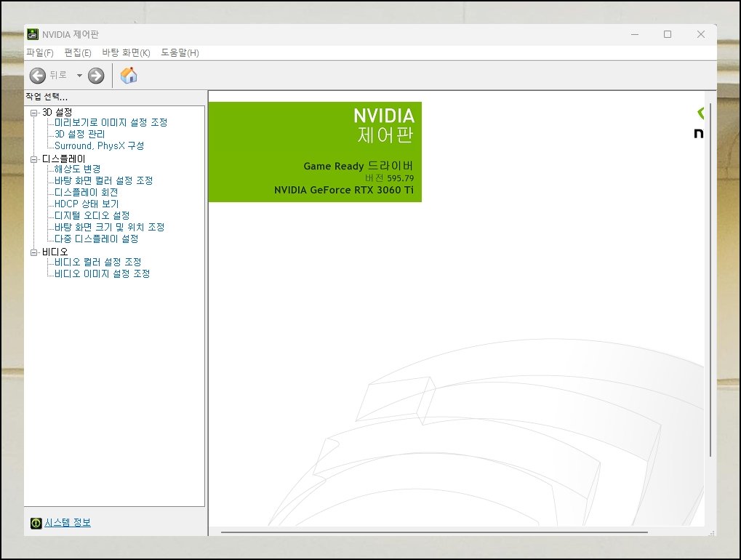
Task: Click the NVIDIA app icon in title bar
Action: click(33, 34)
